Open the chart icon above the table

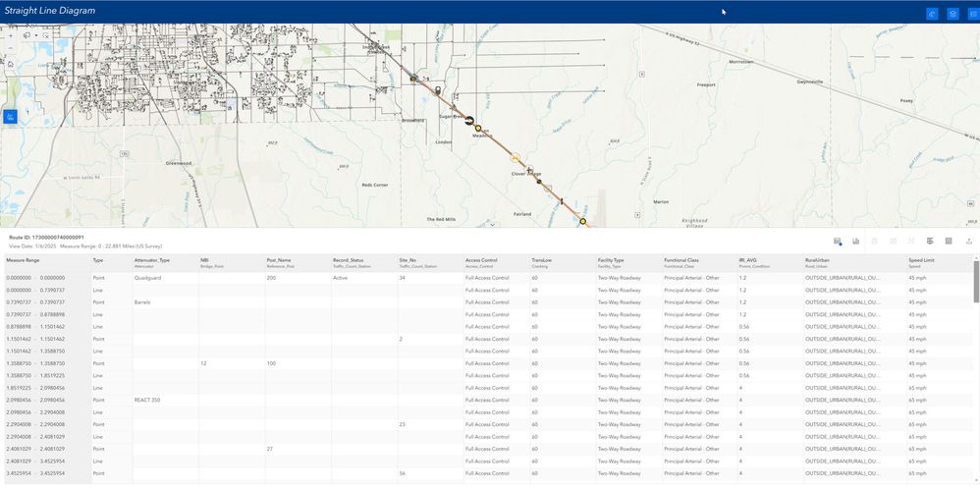pyautogui.click(x=855, y=242)
